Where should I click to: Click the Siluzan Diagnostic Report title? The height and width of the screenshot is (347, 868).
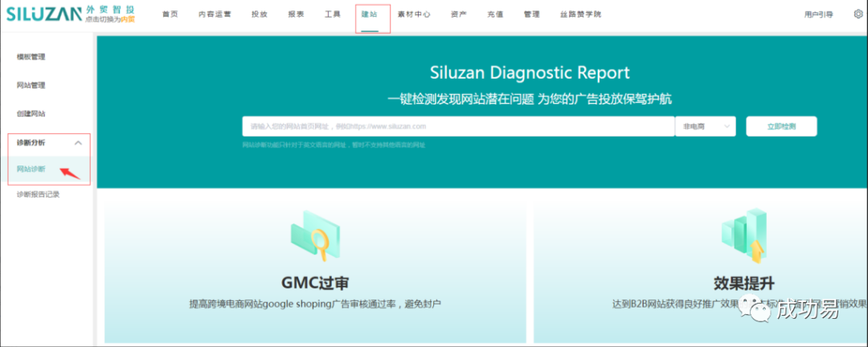tap(529, 72)
